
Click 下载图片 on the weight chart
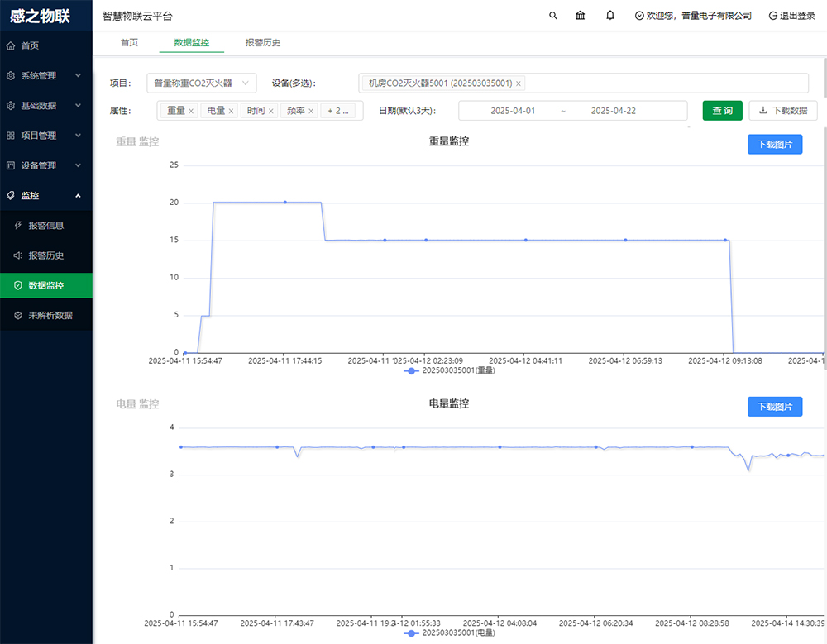[x=774, y=144]
